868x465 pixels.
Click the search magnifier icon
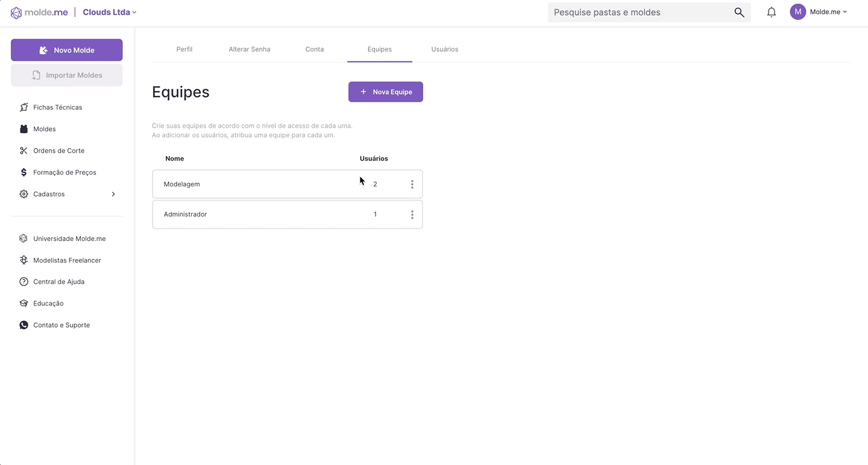click(x=739, y=13)
